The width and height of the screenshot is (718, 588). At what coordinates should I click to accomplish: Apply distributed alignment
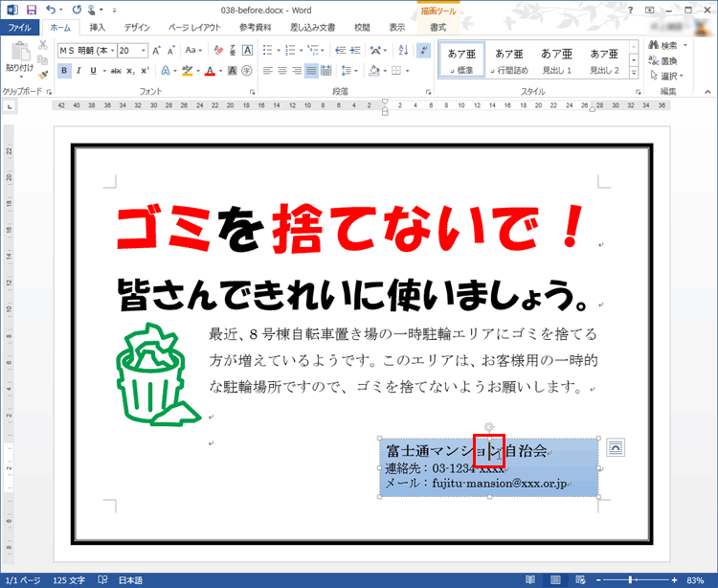pyautogui.click(x=326, y=71)
